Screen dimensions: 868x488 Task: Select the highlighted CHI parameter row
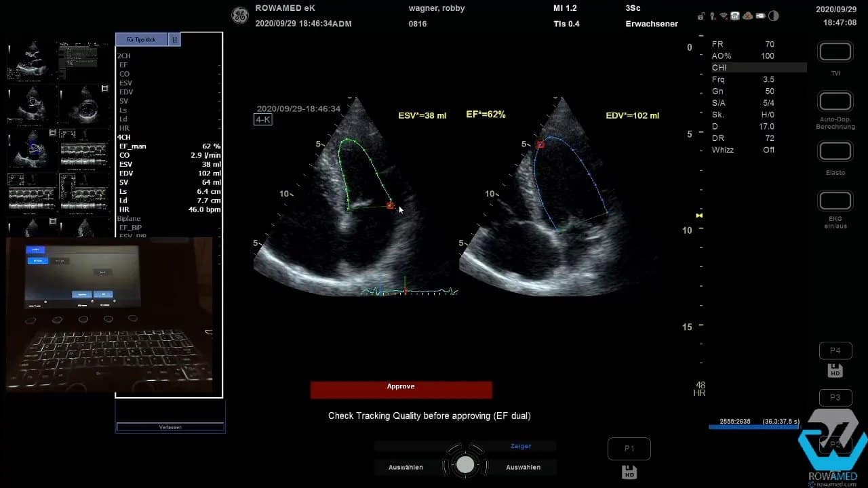tap(757, 68)
